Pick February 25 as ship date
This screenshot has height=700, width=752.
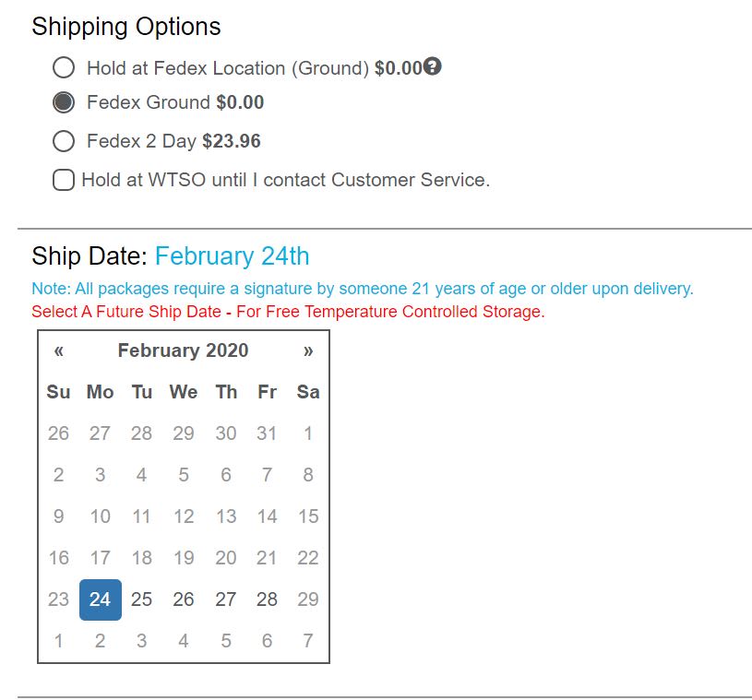(x=141, y=599)
